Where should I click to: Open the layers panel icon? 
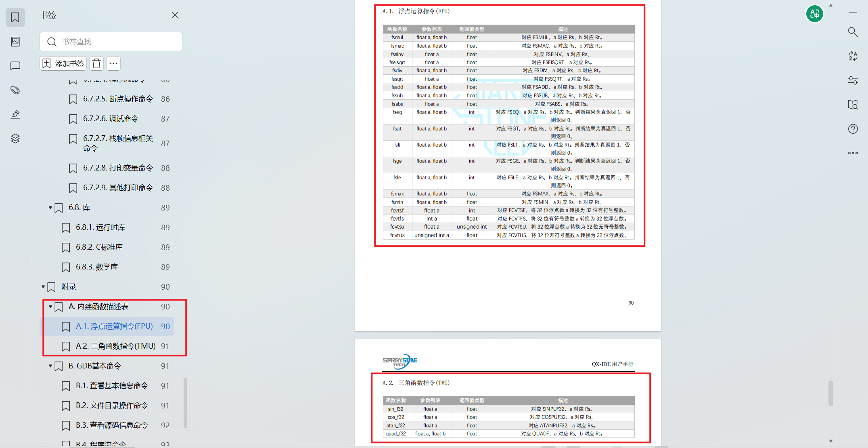point(15,139)
